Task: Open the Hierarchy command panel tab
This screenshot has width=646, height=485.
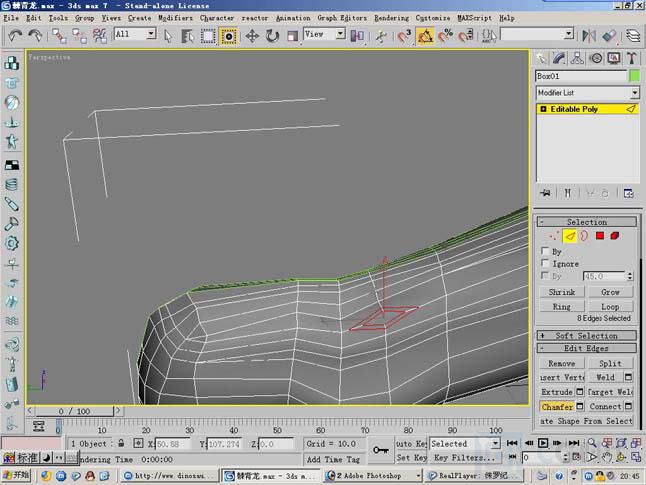Action: [x=577, y=58]
